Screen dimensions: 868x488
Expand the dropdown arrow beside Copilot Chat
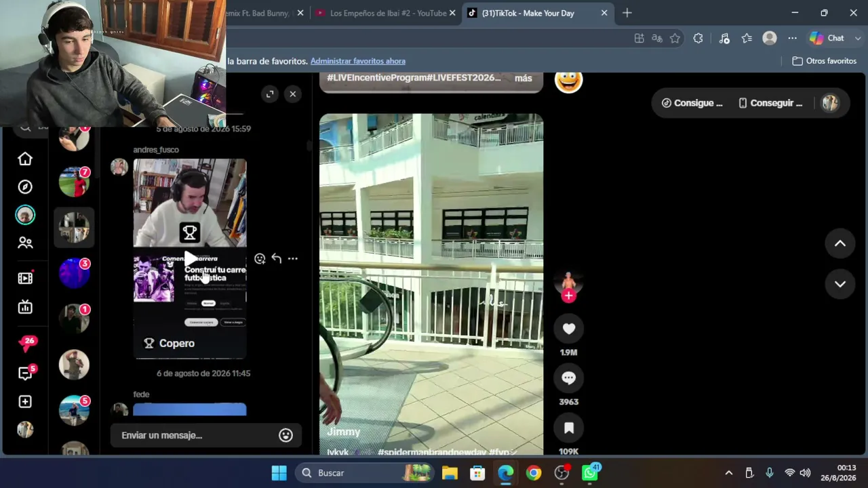point(858,39)
